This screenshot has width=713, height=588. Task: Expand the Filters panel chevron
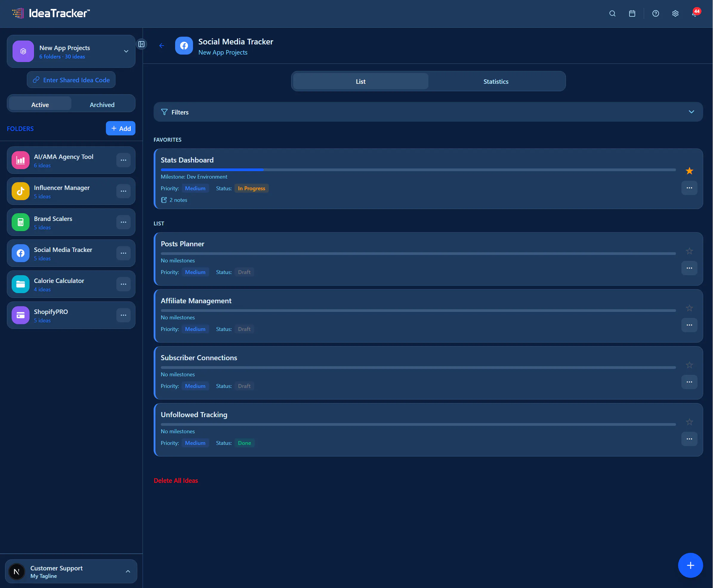point(691,112)
